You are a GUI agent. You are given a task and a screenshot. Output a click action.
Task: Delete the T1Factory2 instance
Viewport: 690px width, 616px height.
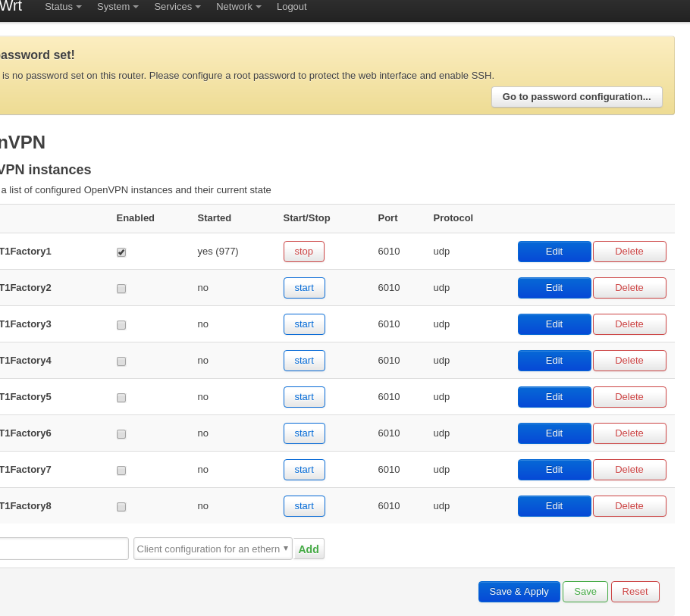coord(629,288)
